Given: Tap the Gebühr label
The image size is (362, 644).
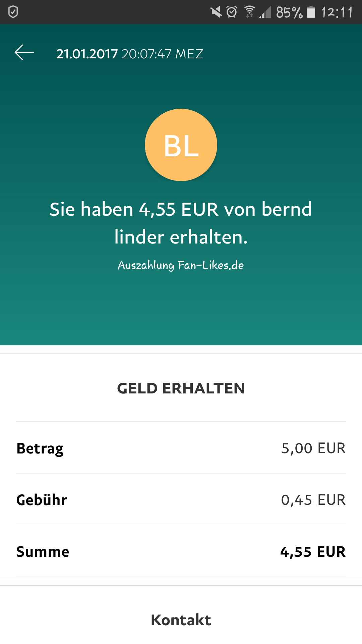Looking at the screenshot, I should click(x=42, y=500).
